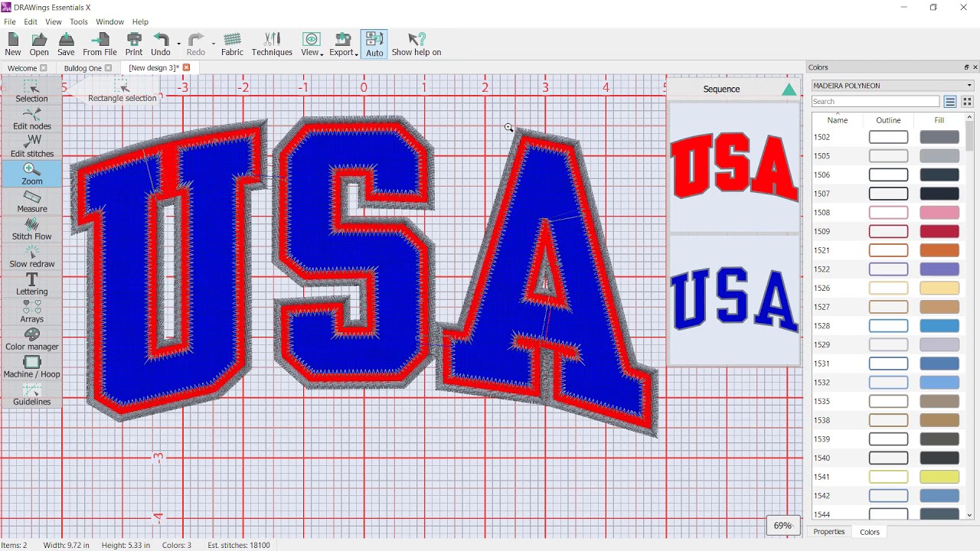Open the Techniques tool
Viewport: 980px width, 551px height.
pos(272,44)
